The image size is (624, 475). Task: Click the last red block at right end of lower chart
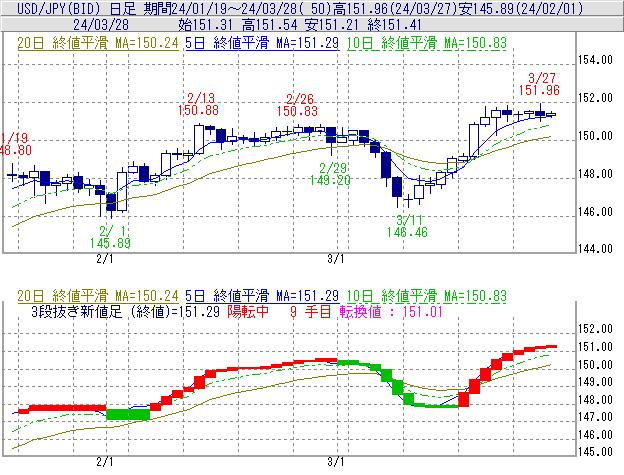551,347
